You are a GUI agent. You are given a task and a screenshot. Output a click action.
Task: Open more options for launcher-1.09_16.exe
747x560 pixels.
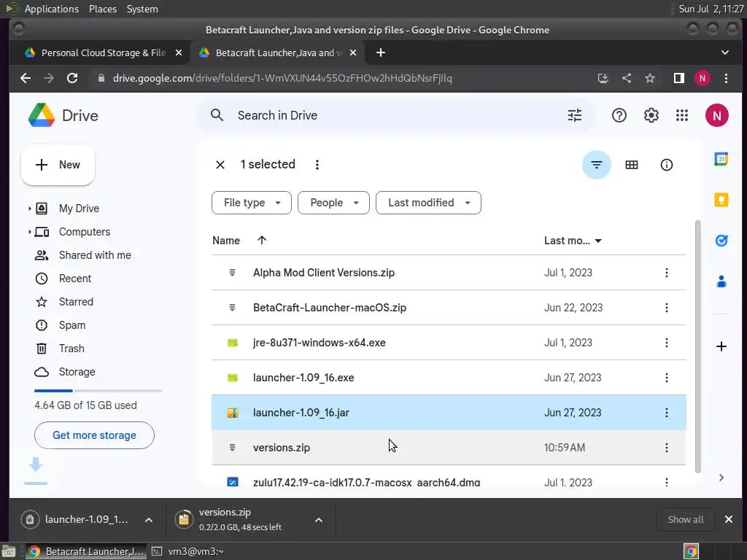[x=666, y=378]
